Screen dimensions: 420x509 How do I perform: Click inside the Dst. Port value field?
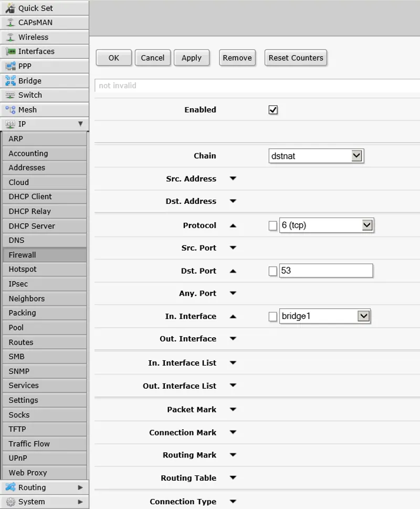[325, 271]
